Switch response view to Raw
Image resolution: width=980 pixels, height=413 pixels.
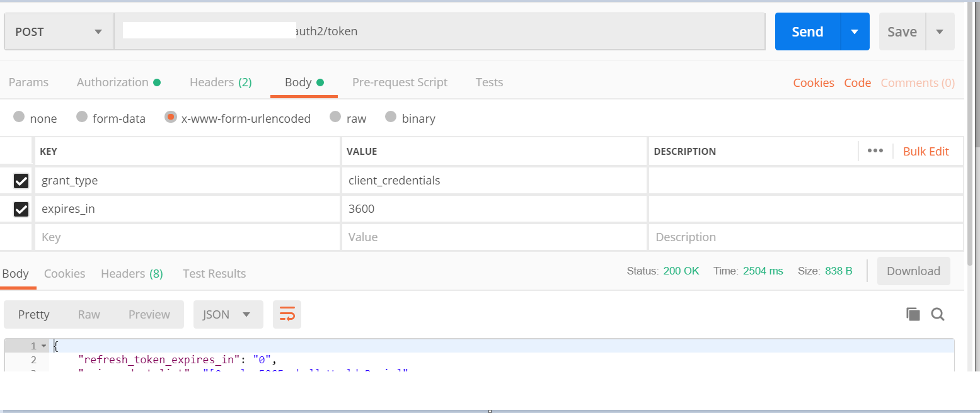coord(88,314)
